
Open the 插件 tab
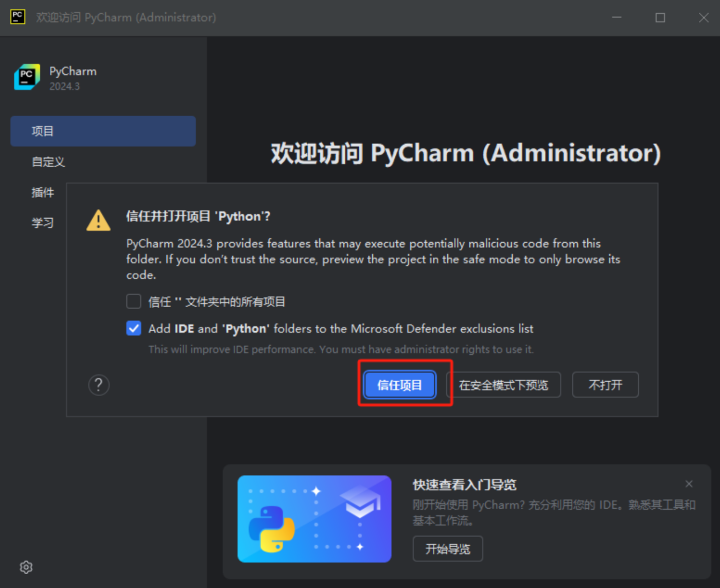[43, 192]
